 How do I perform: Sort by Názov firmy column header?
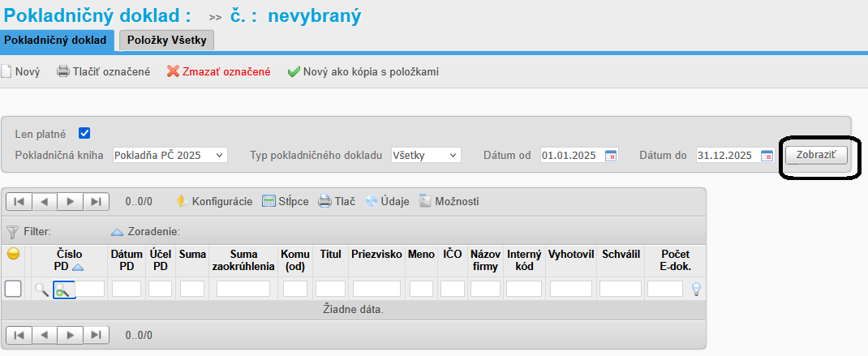coord(485,260)
